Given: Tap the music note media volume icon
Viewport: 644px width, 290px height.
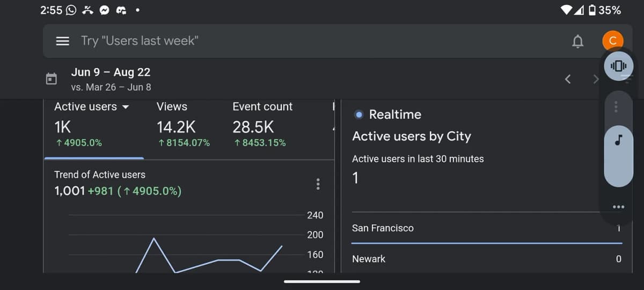Looking at the screenshot, I should pos(618,140).
